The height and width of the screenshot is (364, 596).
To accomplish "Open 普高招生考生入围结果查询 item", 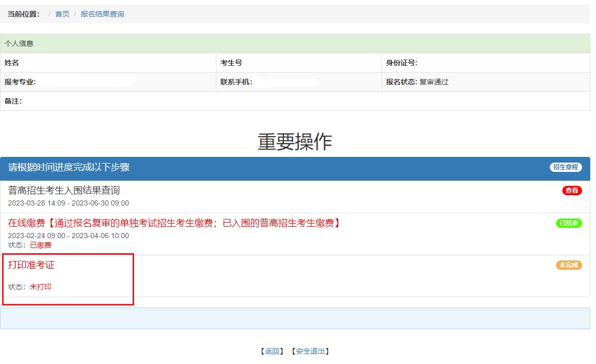I will point(64,191).
